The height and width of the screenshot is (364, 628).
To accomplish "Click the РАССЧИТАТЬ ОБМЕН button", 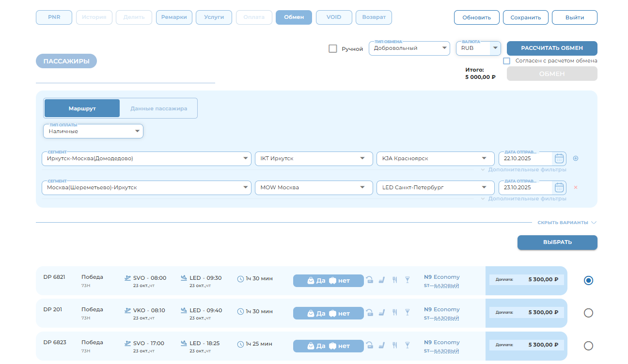I will [551, 48].
